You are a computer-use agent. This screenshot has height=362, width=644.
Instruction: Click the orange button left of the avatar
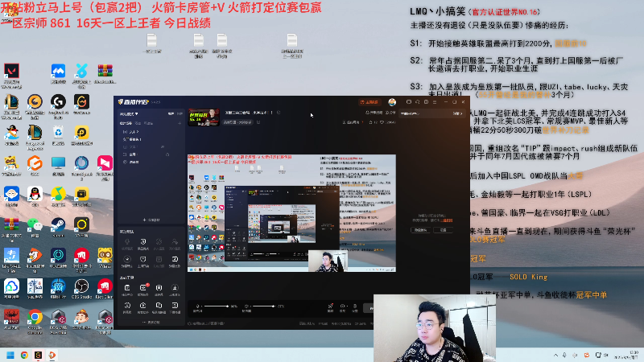coord(370,102)
